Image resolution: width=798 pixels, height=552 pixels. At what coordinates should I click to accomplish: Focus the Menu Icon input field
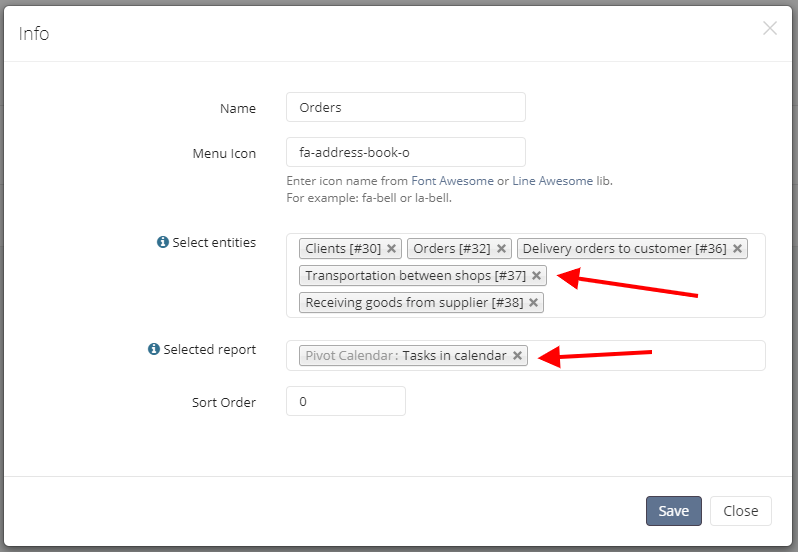pos(406,152)
